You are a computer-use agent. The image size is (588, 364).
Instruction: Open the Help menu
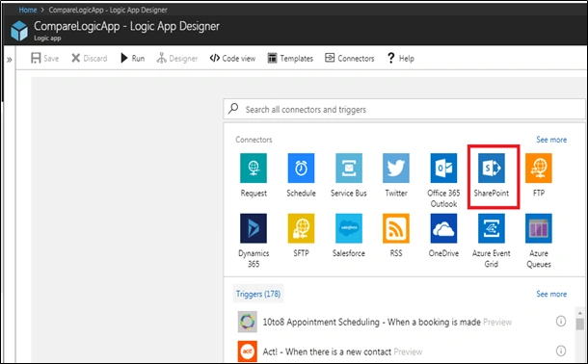[x=400, y=58]
